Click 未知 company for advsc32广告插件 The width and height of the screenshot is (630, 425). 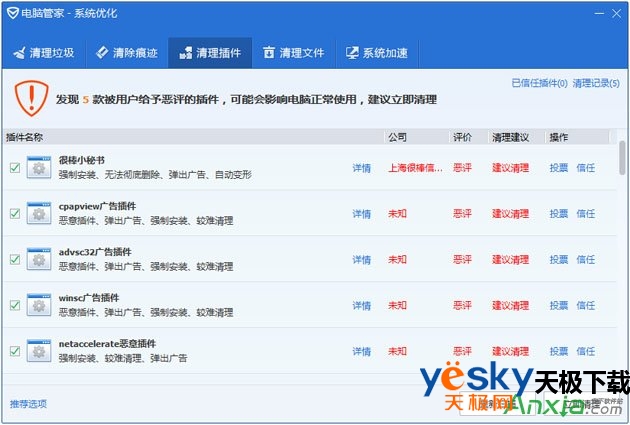pos(397,259)
